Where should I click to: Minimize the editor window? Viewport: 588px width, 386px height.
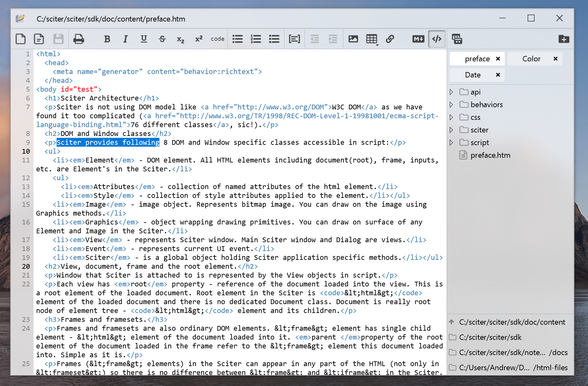point(503,18)
